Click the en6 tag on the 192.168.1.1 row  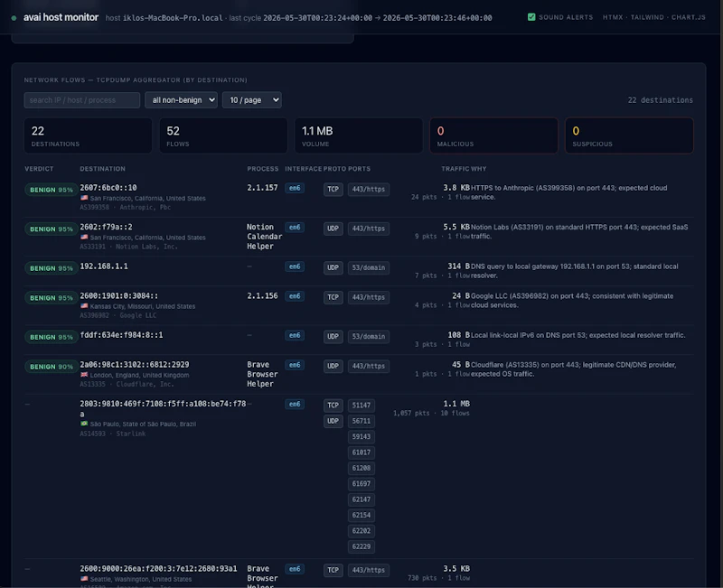295,266
